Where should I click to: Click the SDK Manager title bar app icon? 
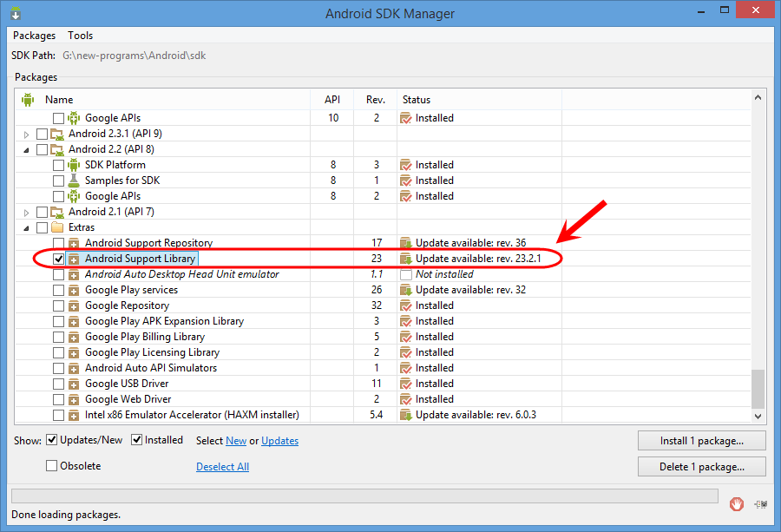16,13
